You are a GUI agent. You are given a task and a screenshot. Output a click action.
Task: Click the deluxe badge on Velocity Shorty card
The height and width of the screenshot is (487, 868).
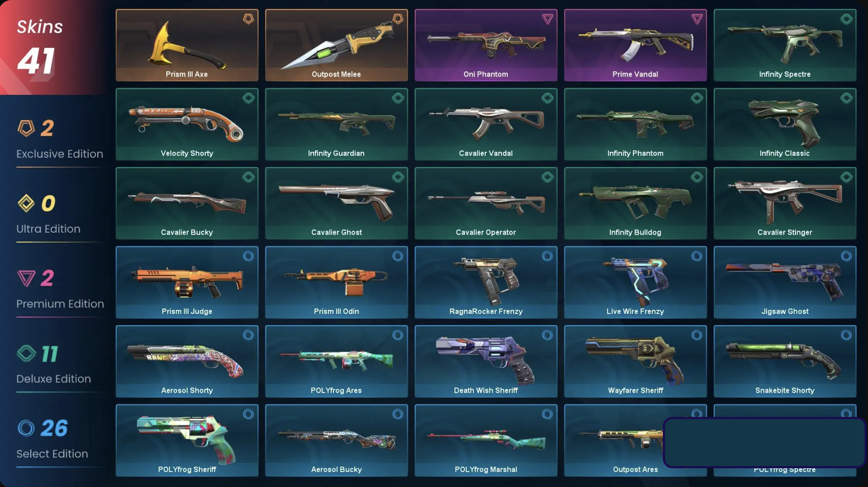(248, 98)
